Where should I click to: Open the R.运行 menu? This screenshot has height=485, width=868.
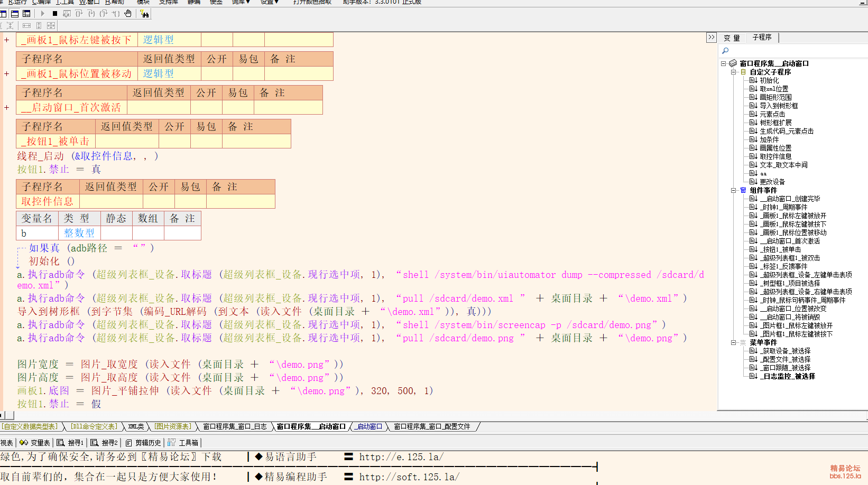click(17, 2)
